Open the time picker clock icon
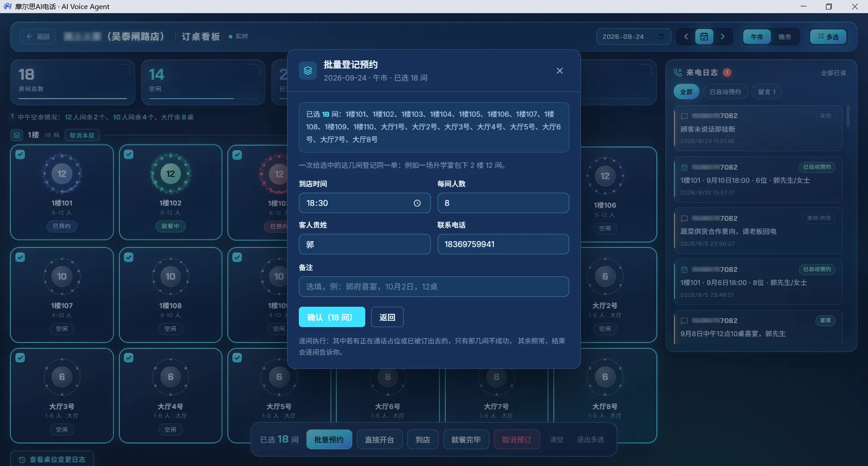The width and height of the screenshot is (868, 466). 417,203
